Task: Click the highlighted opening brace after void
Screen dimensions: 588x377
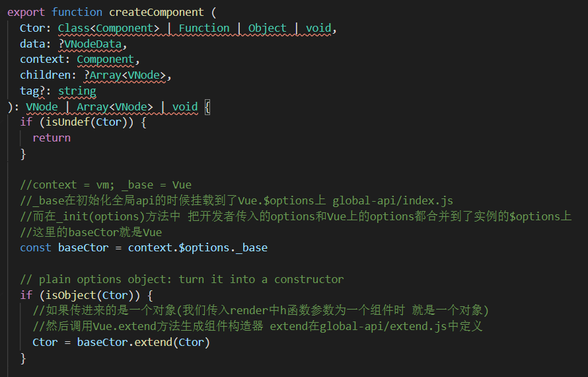Action: (207, 107)
